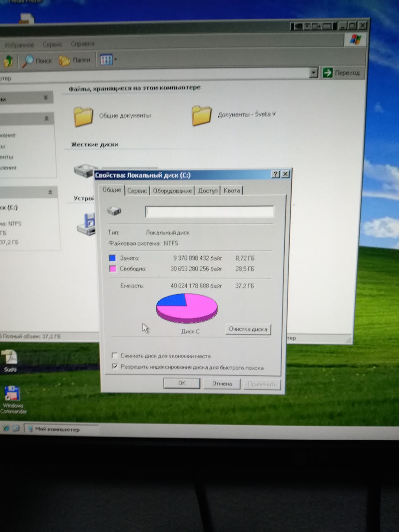The image size is (399, 532).
Task: Open the Доступ tab
Action: [x=208, y=191]
